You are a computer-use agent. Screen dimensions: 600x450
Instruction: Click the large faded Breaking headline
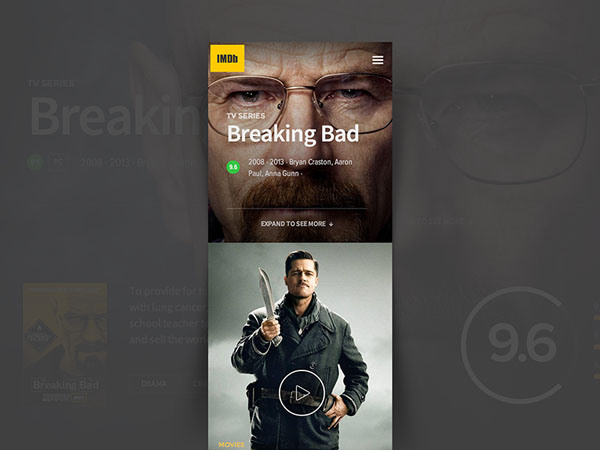[115, 116]
